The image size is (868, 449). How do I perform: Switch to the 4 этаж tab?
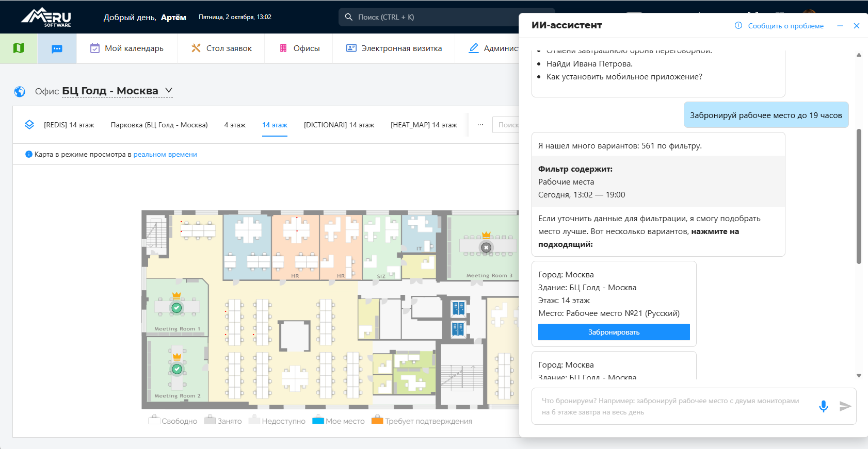235,125
